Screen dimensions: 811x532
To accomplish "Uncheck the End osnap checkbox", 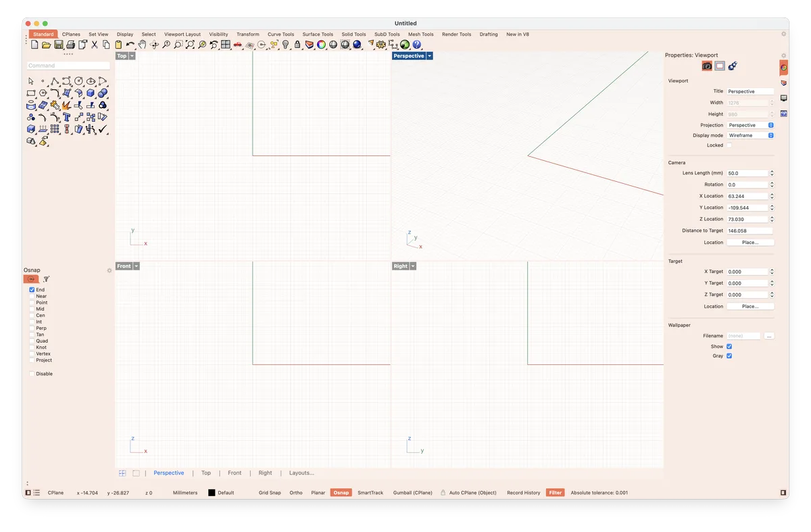I will point(32,289).
